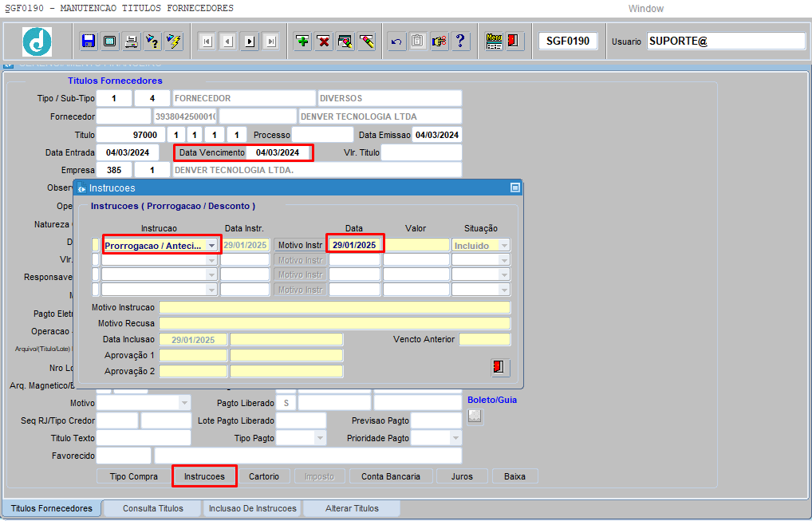Switch to the Consulta Titulos tab

click(153, 508)
